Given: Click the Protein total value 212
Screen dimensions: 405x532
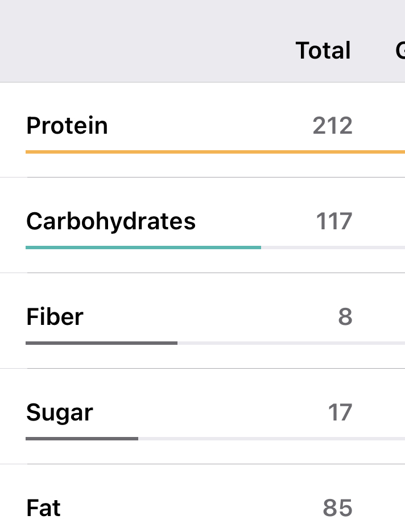Looking at the screenshot, I should coord(332,126).
